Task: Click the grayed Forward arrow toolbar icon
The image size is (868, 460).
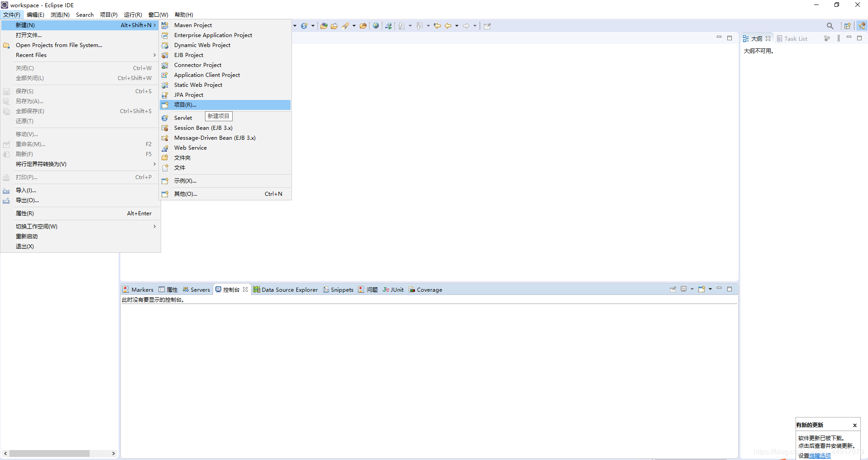Action: click(466, 26)
